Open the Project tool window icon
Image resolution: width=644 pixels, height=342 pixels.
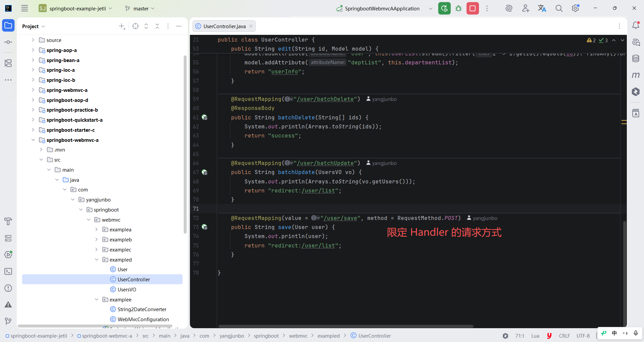8,25
